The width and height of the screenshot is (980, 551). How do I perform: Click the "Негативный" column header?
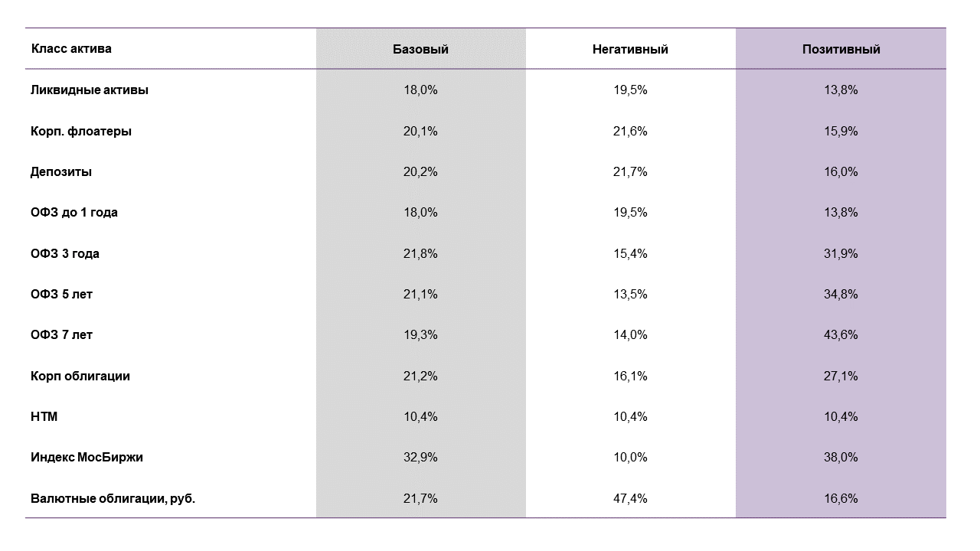630,49
